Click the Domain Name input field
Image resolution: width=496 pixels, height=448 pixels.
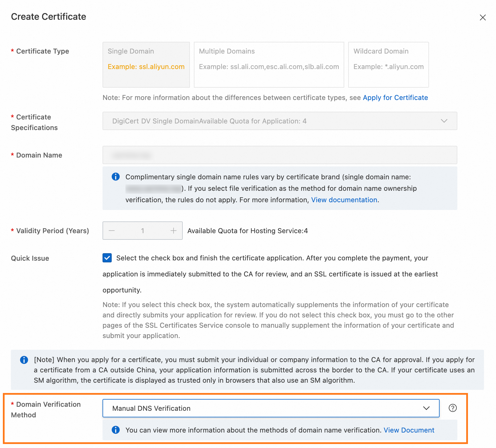pos(280,155)
